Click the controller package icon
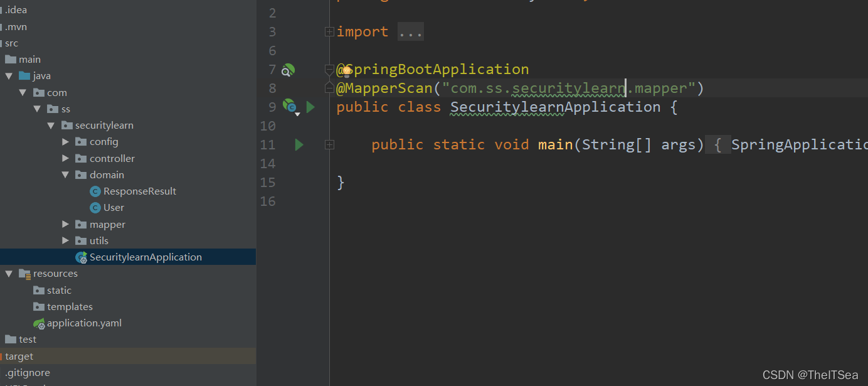 pos(81,158)
